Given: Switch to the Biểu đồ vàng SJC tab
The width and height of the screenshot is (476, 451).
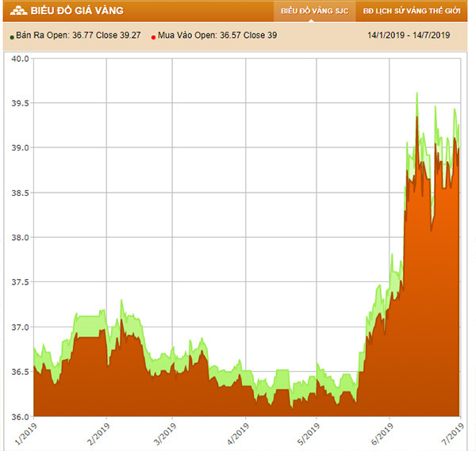Looking at the screenshot, I should point(313,12).
